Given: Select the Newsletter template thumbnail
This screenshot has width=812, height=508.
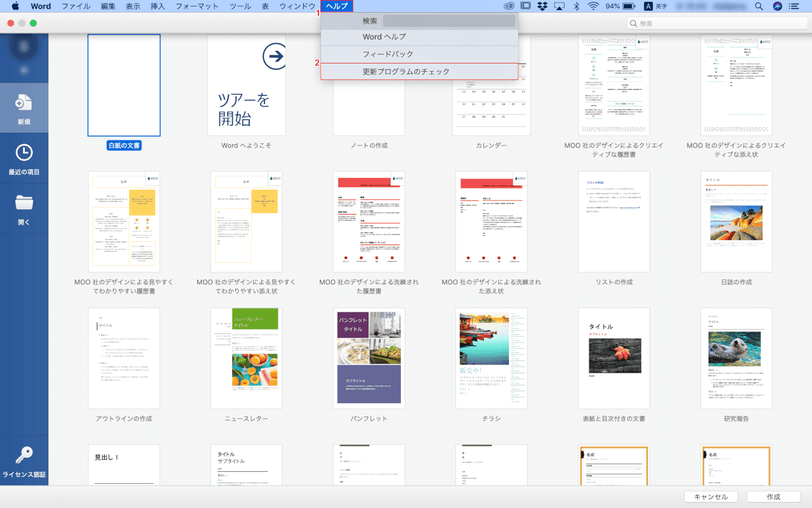Looking at the screenshot, I should click(x=246, y=359).
